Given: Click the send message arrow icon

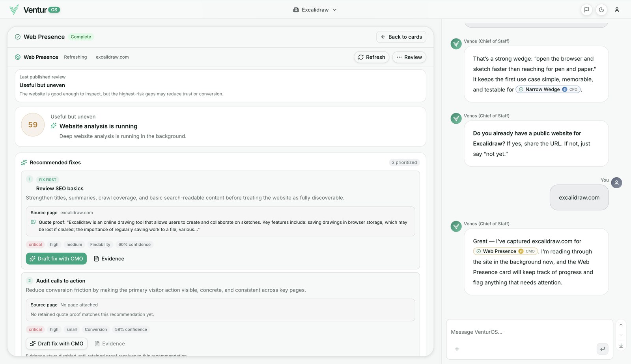Looking at the screenshot, I should click(603, 349).
